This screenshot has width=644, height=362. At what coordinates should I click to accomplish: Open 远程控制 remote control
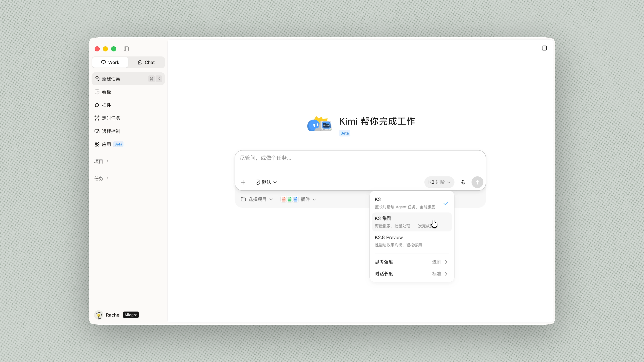point(128,131)
